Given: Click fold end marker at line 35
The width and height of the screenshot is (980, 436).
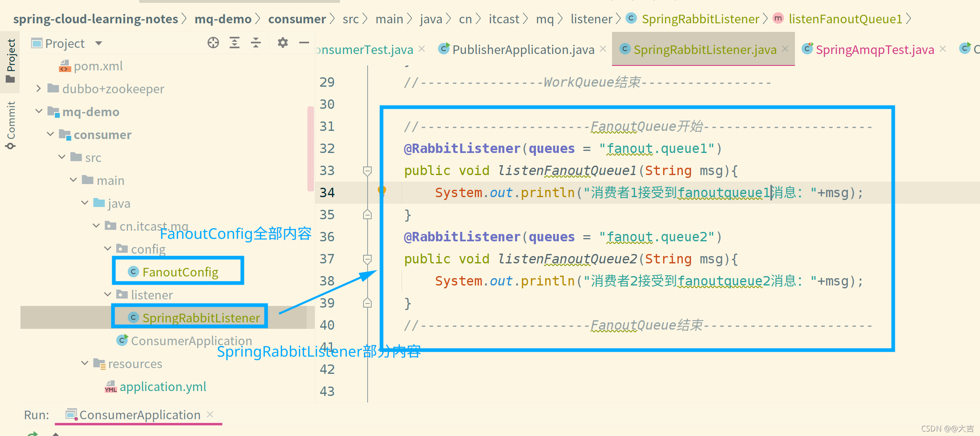Looking at the screenshot, I should 367,214.
